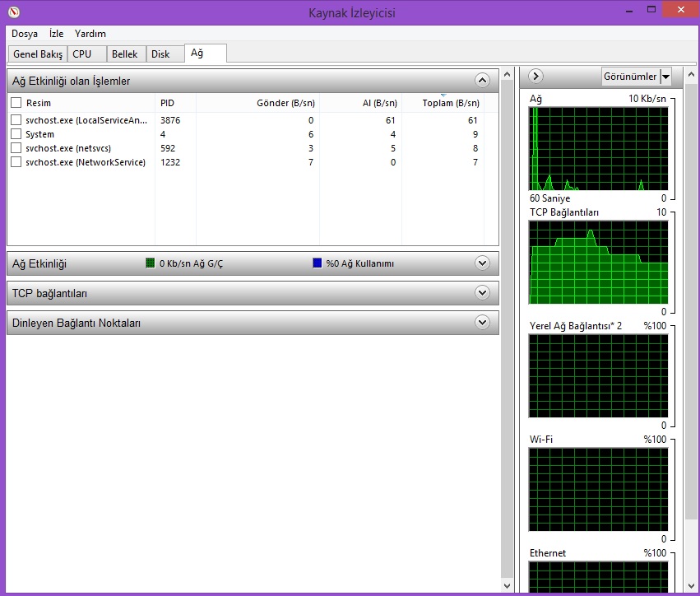Screen dimensions: 700x596
Task: Hide the graphs pane with arrow button
Action: [x=535, y=77]
